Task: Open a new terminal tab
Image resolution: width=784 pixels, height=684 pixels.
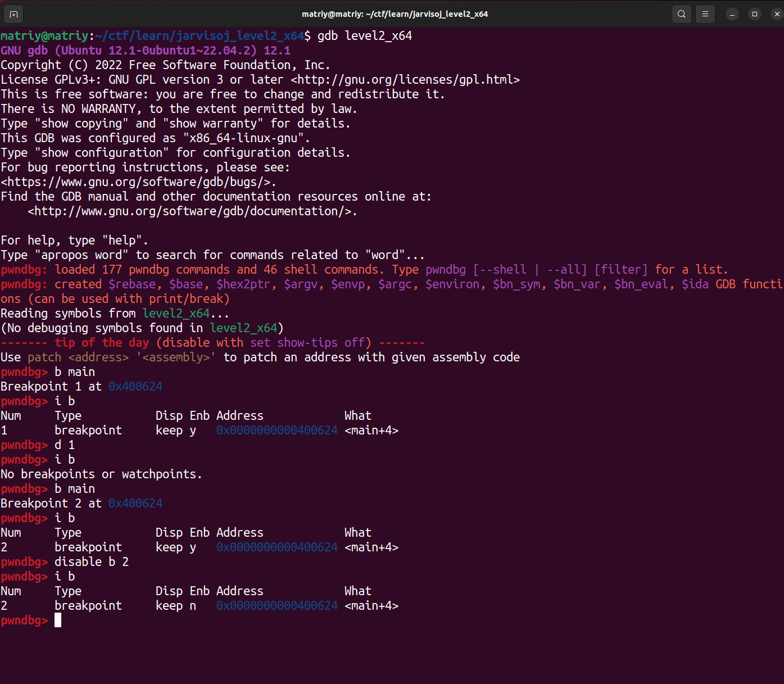Action: click(13, 14)
